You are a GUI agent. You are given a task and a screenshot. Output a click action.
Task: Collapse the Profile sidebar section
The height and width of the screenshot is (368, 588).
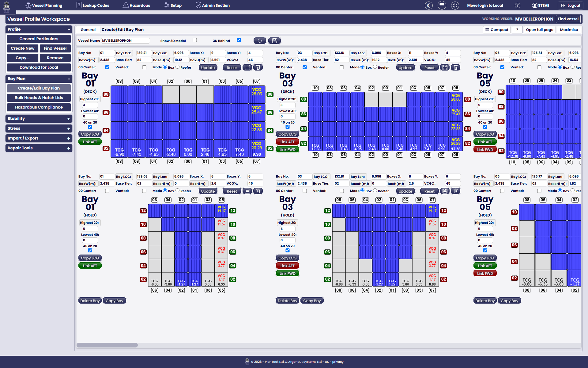(x=69, y=29)
